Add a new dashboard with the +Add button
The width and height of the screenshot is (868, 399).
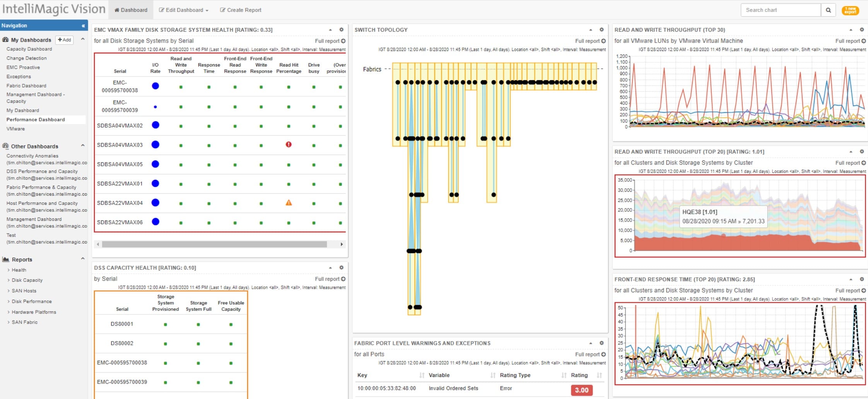click(x=65, y=40)
